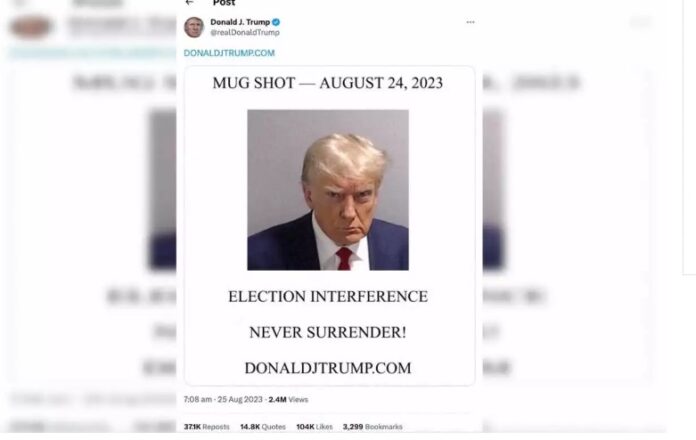
Task: Click the DONALDJTRUMP.COM link above the image
Action: [229, 53]
